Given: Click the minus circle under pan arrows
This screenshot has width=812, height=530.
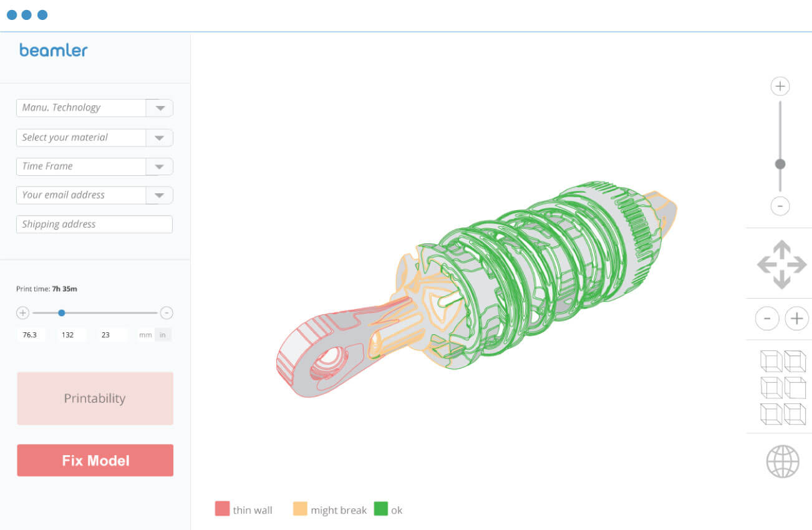Looking at the screenshot, I should [x=767, y=319].
